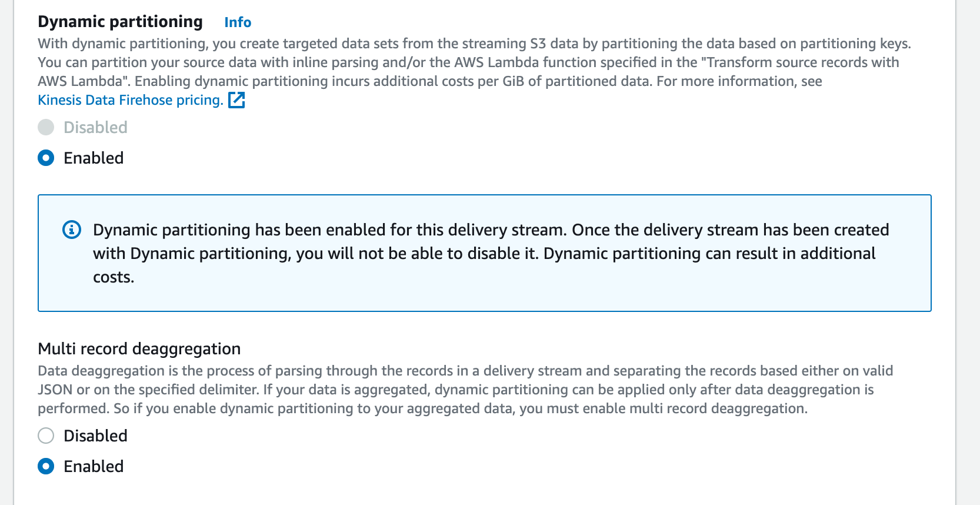Click the grayed-out Disabled radio button

tap(45, 127)
